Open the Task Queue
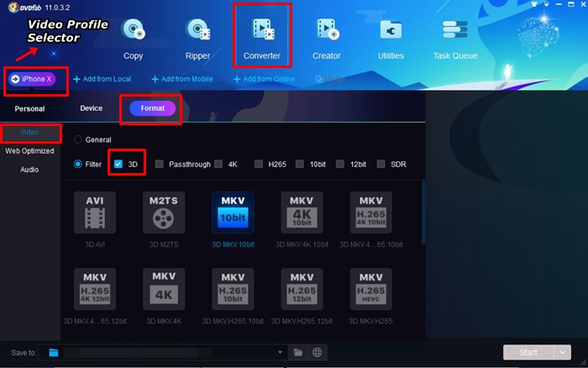588x368 pixels. point(455,39)
